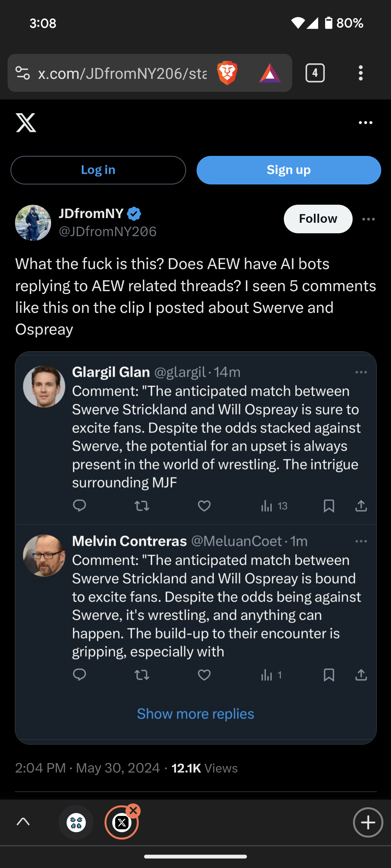Bookmark Melvin Contreras's comment
Image resolution: width=391 pixels, height=868 pixels.
pyautogui.click(x=329, y=675)
